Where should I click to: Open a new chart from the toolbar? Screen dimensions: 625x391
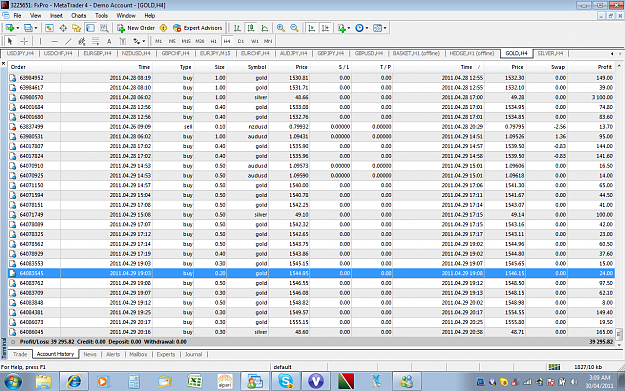10,28
